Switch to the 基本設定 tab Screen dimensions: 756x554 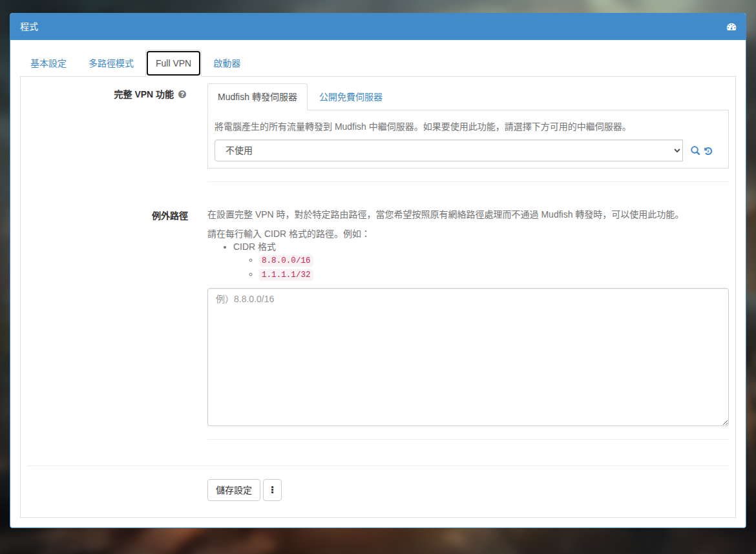tap(48, 63)
